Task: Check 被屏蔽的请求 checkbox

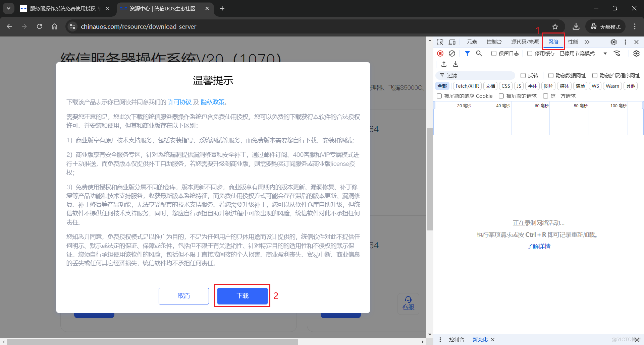Action: [501, 96]
